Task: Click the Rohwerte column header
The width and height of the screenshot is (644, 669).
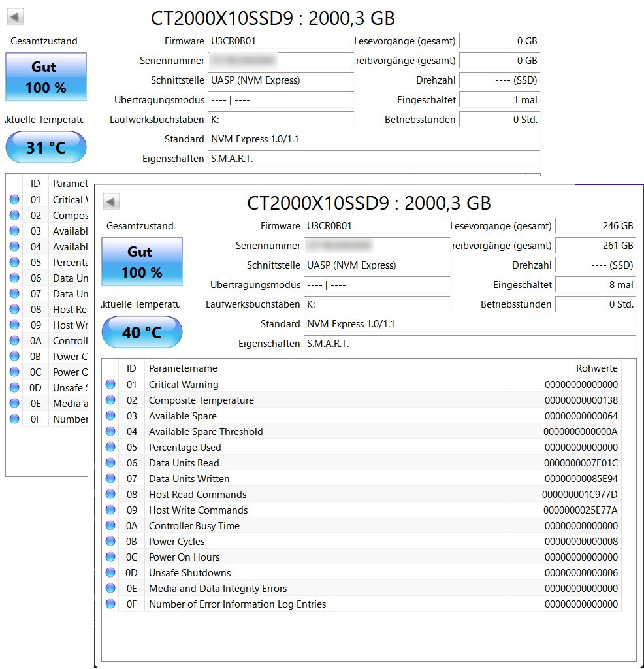Action: click(596, 368)
